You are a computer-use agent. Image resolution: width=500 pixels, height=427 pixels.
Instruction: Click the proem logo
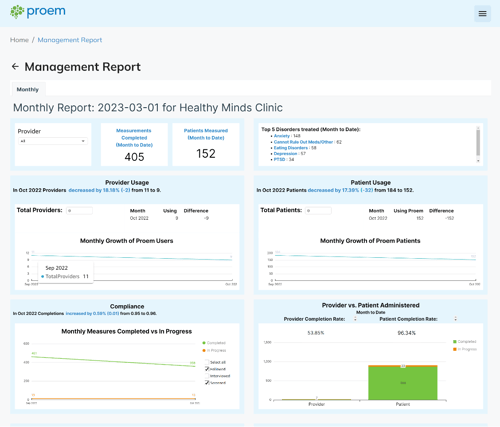38,12
